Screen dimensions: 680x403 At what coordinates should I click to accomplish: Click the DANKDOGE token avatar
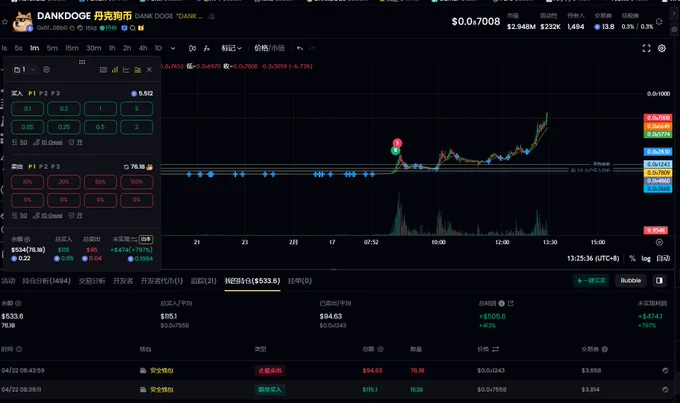click(23, 22)
